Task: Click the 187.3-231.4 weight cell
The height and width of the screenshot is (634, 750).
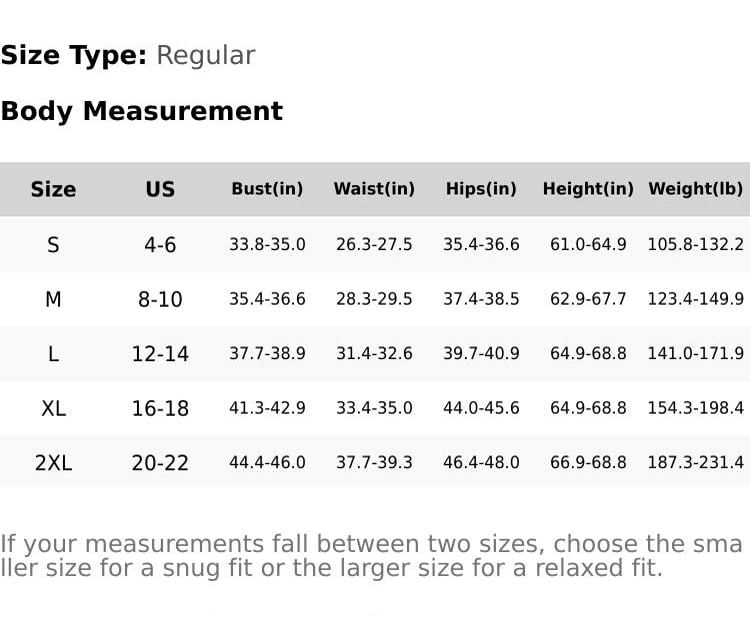Action: click(x=696, y=462)
